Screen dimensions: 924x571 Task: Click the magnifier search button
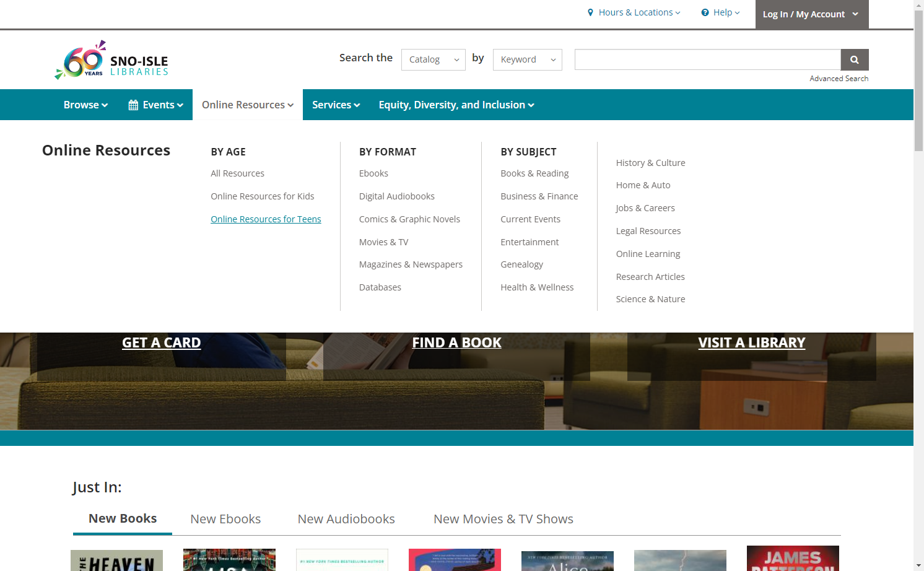tap(855, 59)
